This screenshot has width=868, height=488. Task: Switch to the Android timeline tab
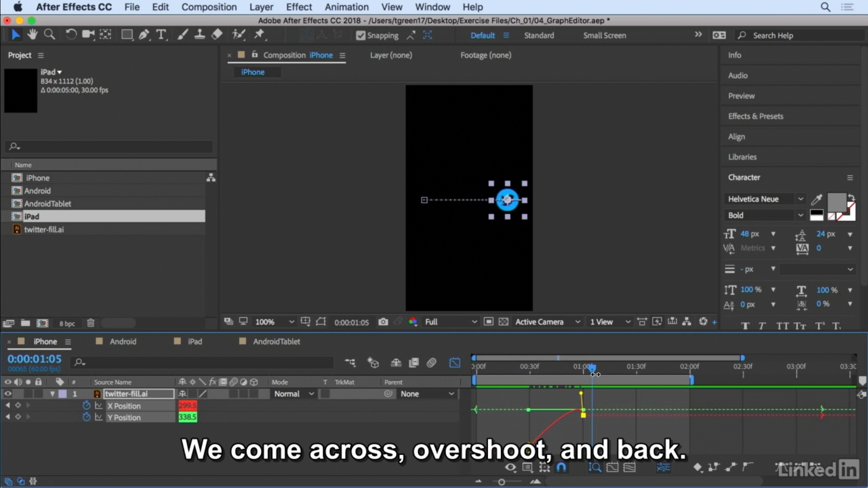pos(123,342)
